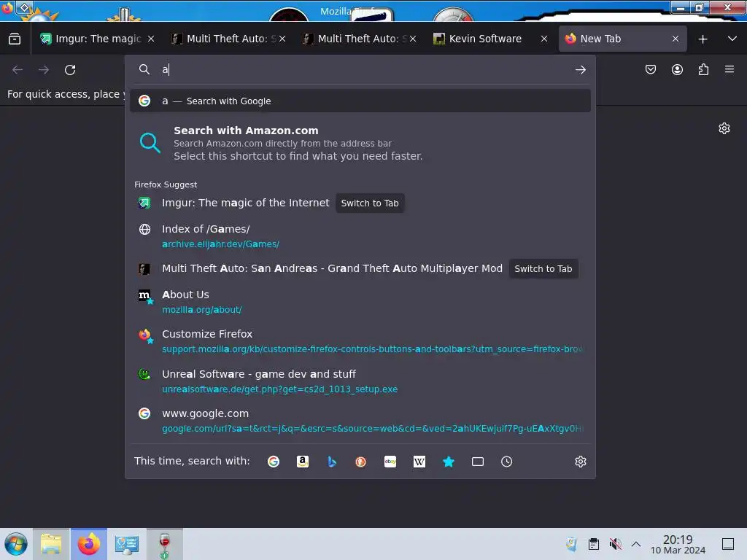Image resolution: width=747 pixels, height=560 pixels.
Task: Open the Firefox account icon
Action: point(677,69)
